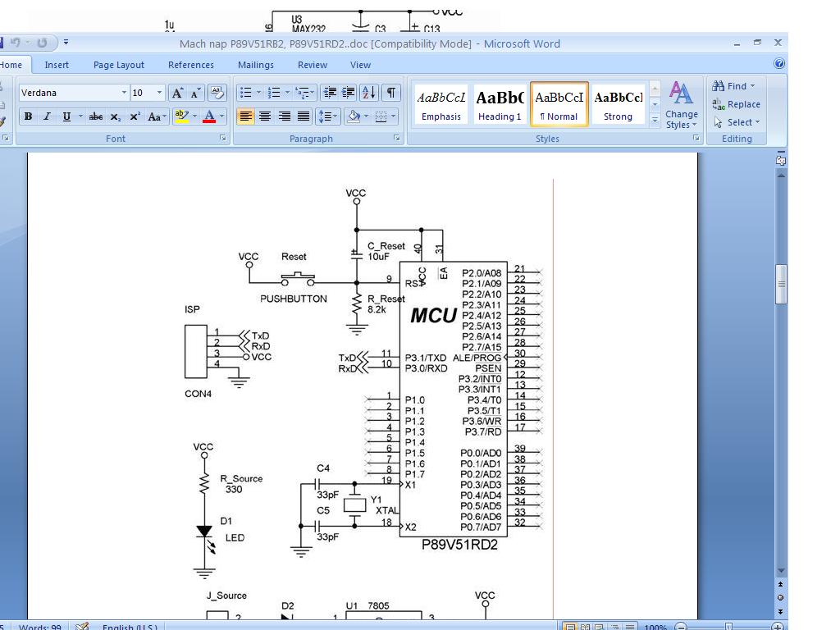Click Increase Indent icon

click(348, 93)
